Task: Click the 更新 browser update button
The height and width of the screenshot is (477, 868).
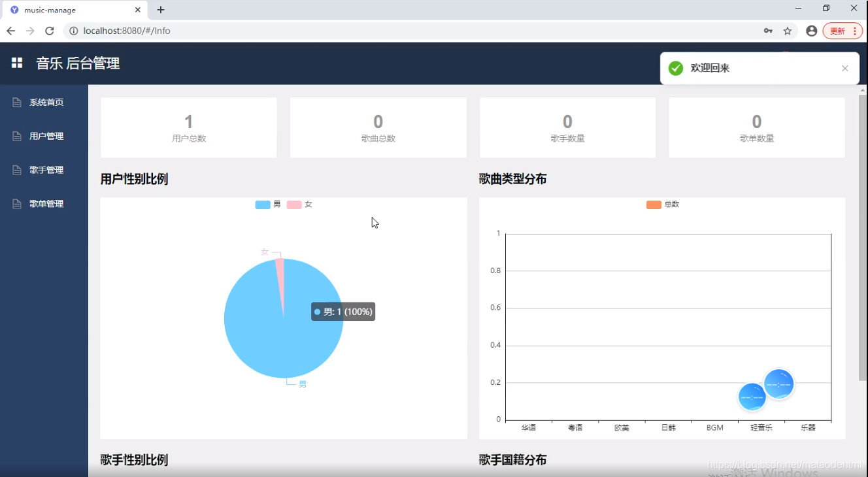Action: (843, 31)
